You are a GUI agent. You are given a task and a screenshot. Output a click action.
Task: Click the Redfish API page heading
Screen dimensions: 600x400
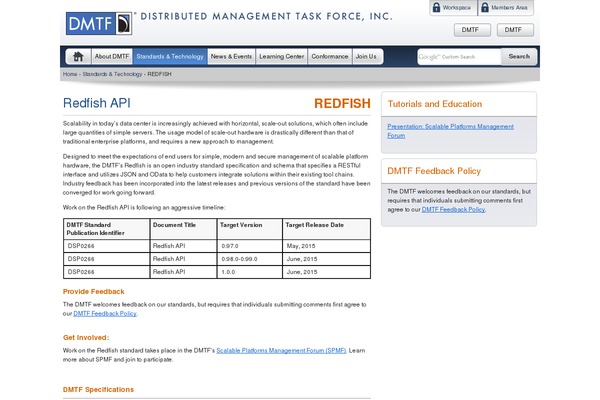[x=97, y=103]
